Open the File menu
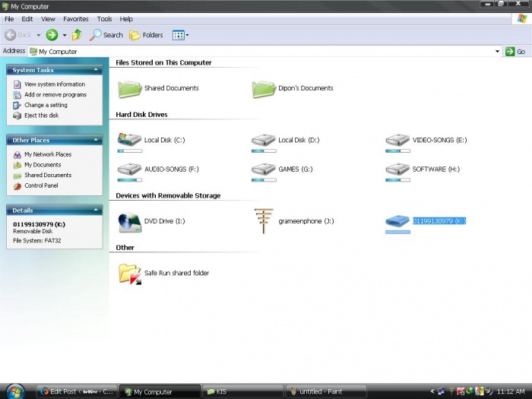The image size is (532, 399). coord(9,19)
